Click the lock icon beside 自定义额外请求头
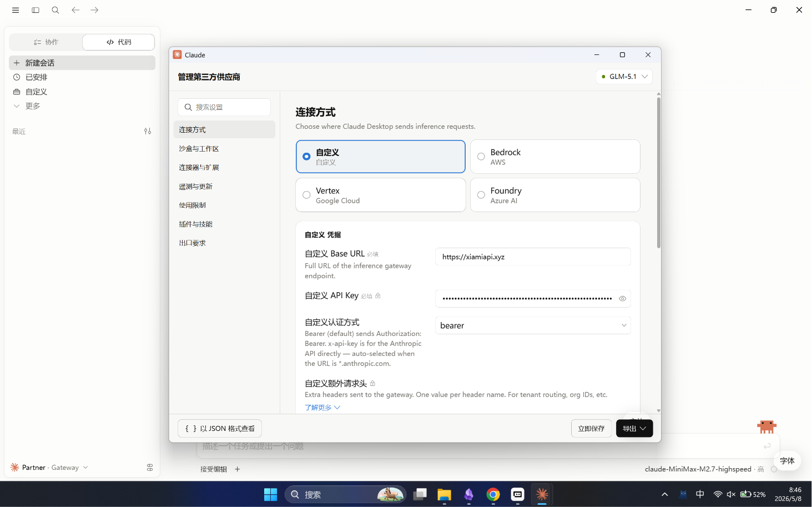The width and height of the screenshot is (812, 507). (372, 384)
